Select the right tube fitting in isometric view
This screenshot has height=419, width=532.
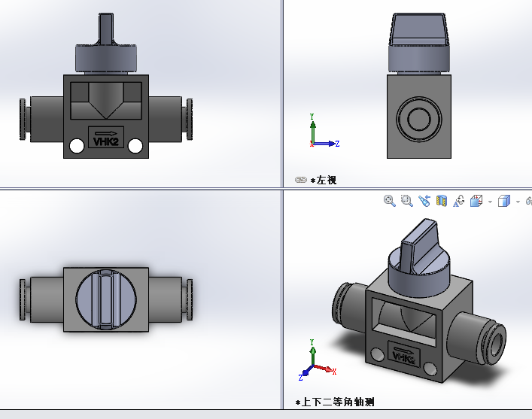point(479,339)
